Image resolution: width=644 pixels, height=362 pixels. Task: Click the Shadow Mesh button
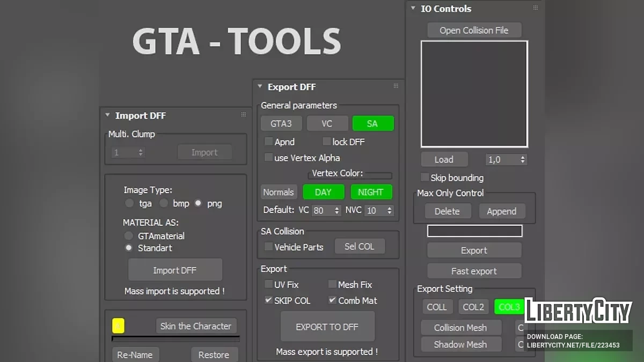coord(460,344)
